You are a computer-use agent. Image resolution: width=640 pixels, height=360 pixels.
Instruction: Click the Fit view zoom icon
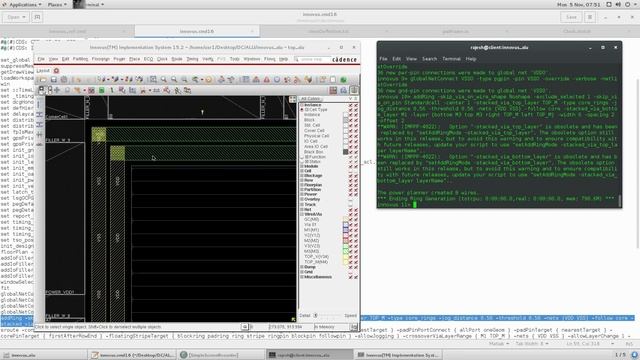click(153, 79)
